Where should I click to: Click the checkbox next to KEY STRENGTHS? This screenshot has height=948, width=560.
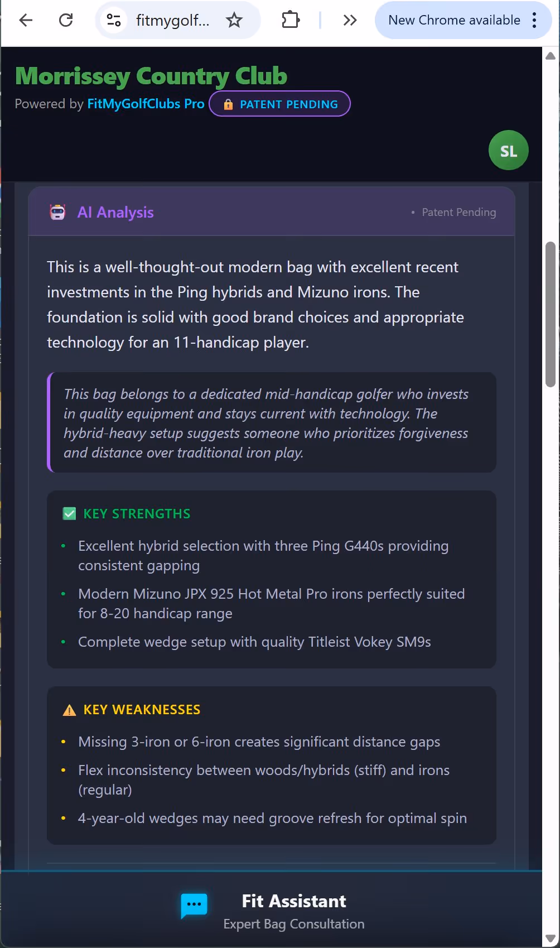click(x=69, y=513)
